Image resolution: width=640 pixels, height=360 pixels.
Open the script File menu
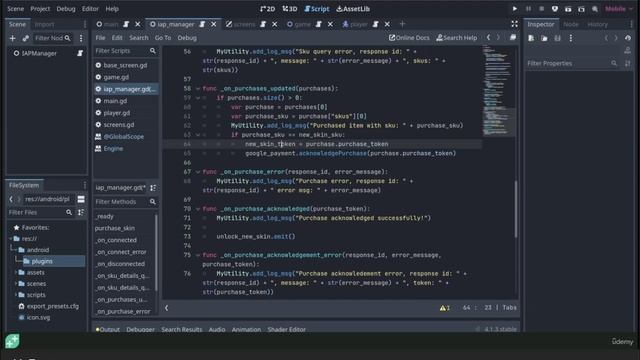[100, 38]
